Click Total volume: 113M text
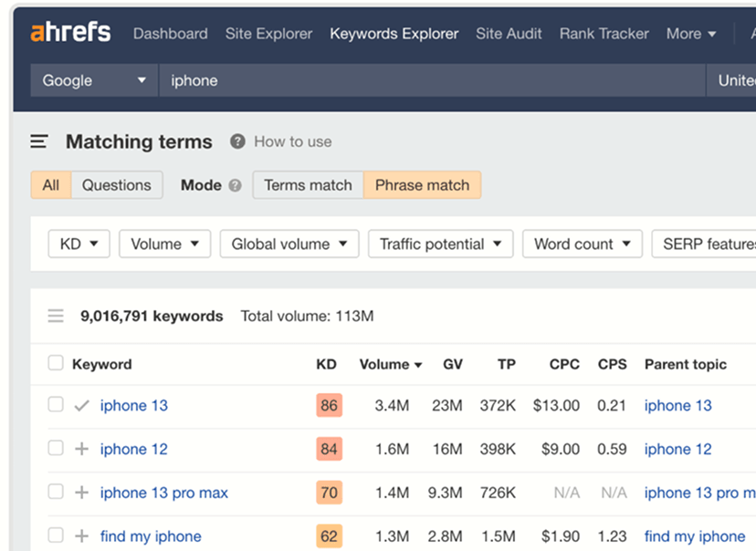This screenshot has height=551, width=756. [x=307, y=316]
